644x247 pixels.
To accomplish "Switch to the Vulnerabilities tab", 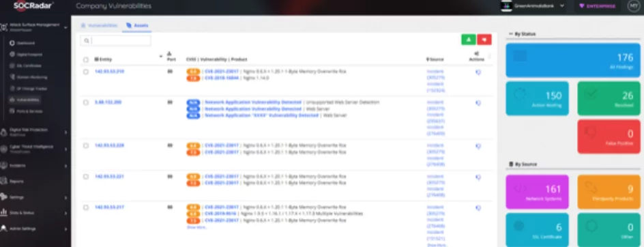I will [x=99, y=25].
